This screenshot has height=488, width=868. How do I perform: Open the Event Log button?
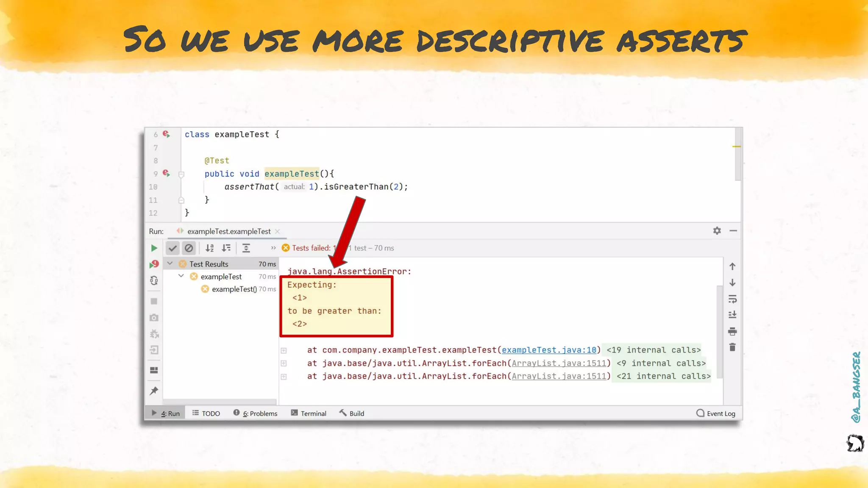(716, 413)
